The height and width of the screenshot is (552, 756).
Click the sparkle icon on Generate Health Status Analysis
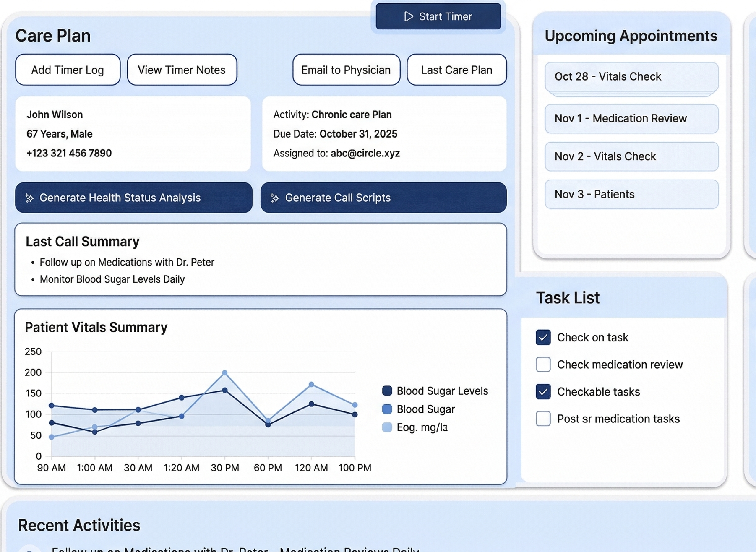29,198
